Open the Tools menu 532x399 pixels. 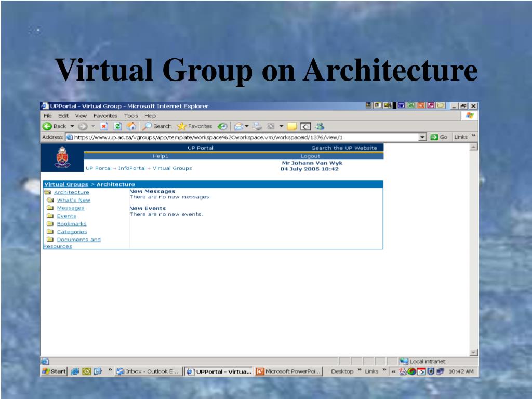point(131,116)
